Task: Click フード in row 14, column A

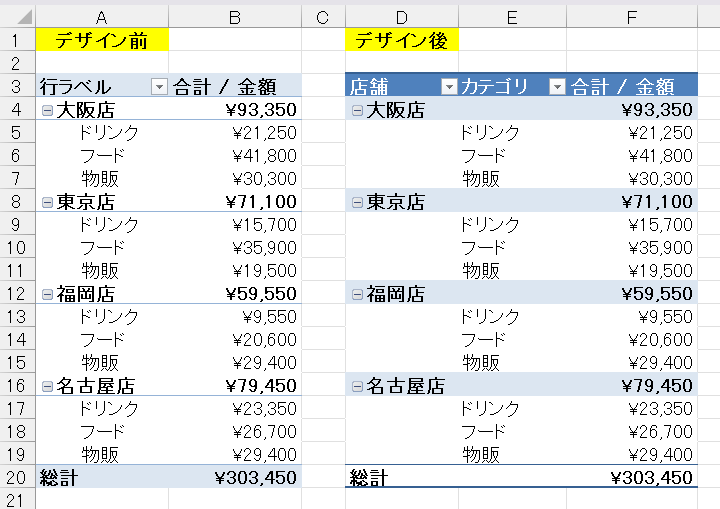Action: pyautogui.click(x=102, y=339)
